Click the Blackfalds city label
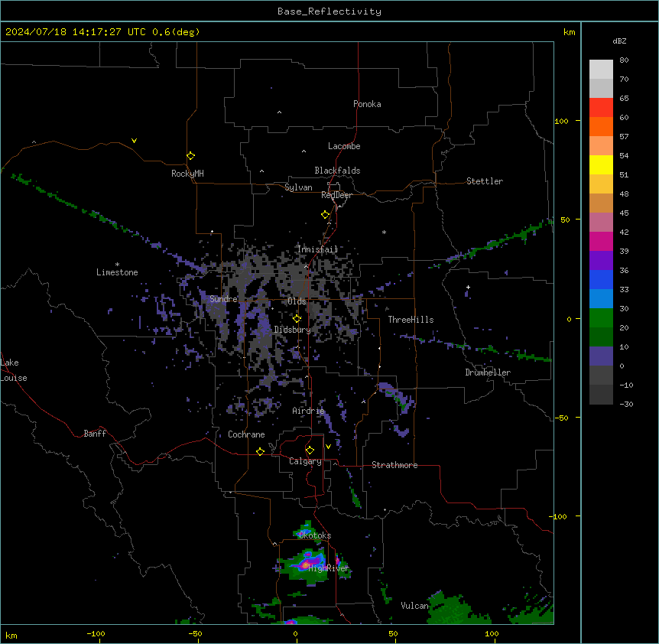 [337, 171]
